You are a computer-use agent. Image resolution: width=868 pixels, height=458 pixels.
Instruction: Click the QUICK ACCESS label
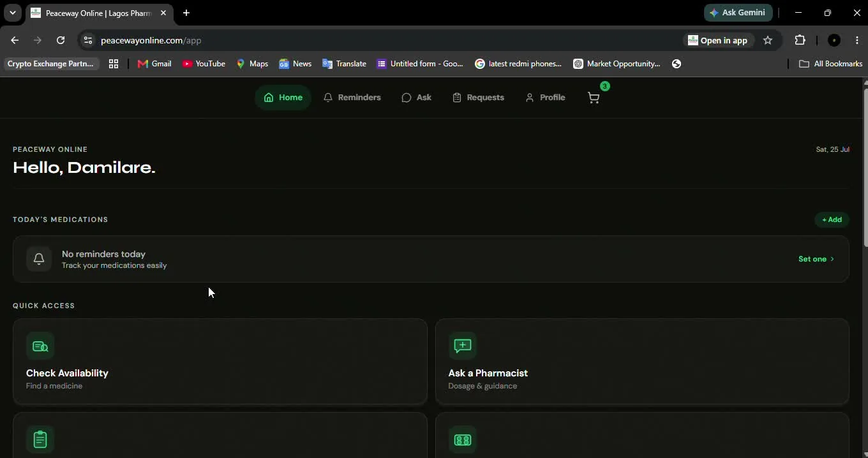[x=43, y=306]
